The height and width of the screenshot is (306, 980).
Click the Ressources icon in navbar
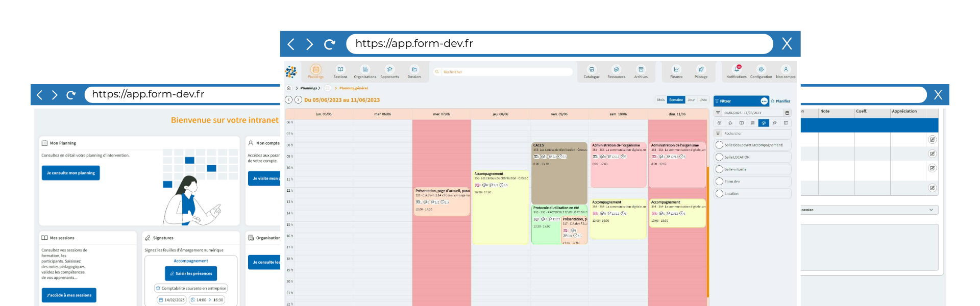click(x=616, y=70)
